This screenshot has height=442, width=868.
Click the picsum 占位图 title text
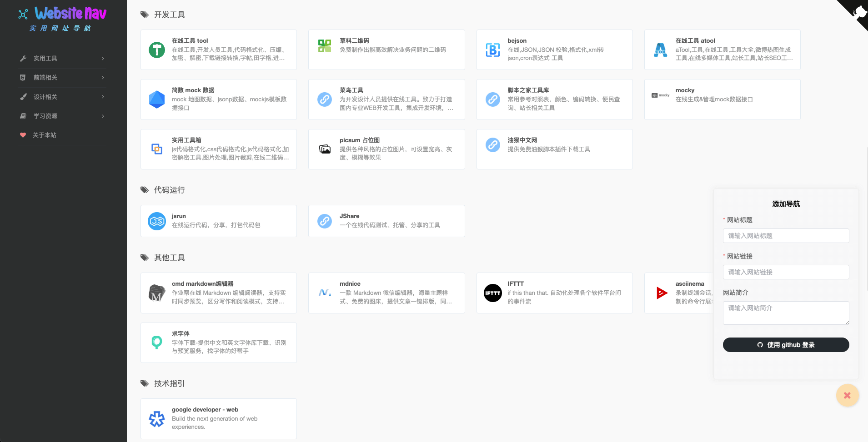360,140
